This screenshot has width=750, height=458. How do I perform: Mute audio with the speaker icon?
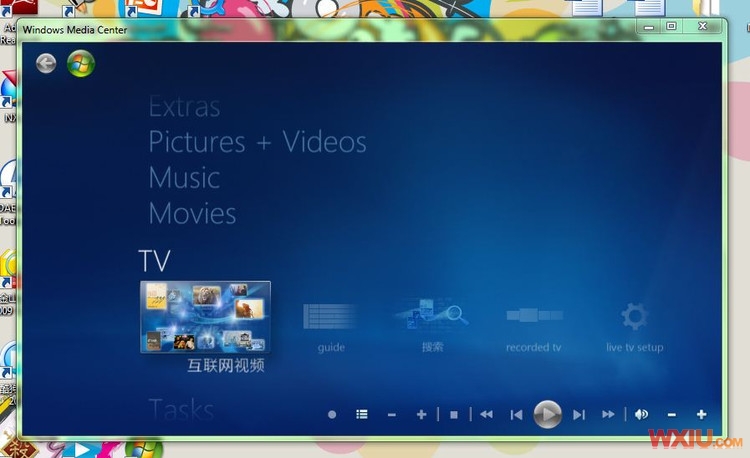pos(641,414)
